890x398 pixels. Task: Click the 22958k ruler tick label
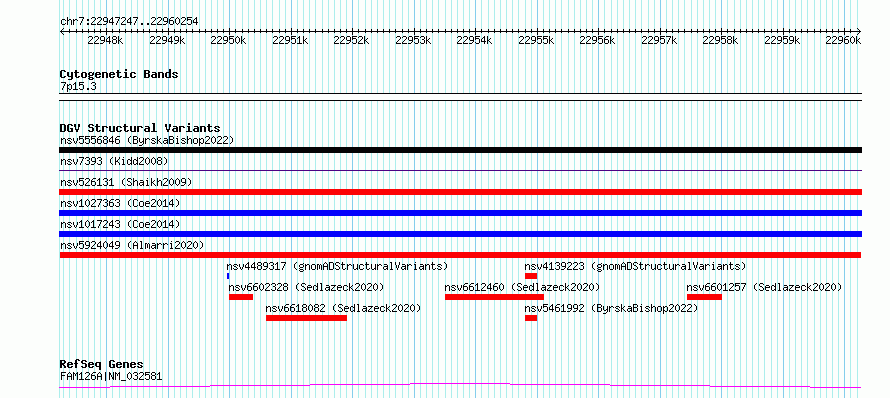point(721,40)
